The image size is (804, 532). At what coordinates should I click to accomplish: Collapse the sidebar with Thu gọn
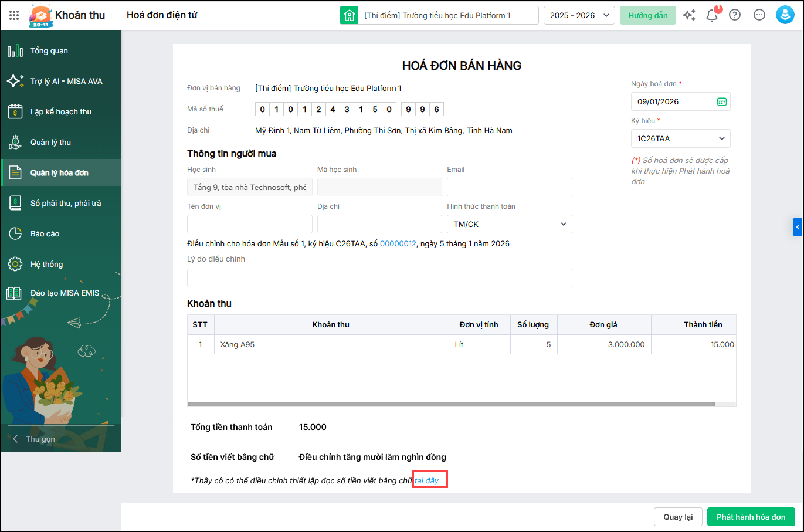click(35, 439)
